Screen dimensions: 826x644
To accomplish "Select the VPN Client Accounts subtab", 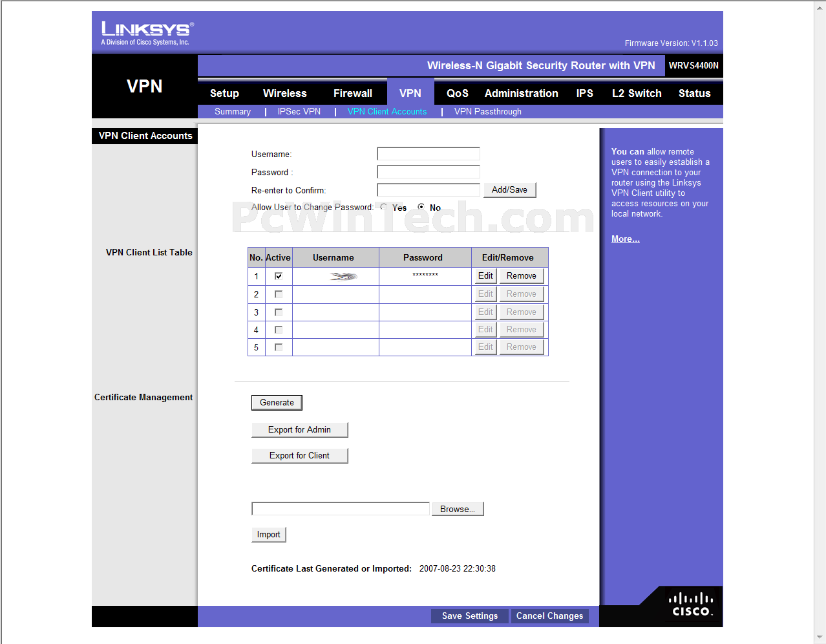I will pyautogui.click(x=387, y=111).
